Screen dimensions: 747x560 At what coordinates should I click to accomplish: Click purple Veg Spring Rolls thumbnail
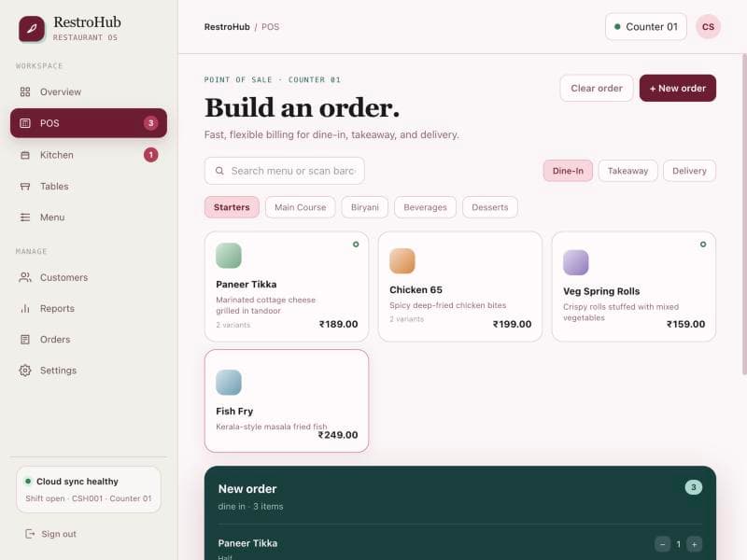point(575,262)
